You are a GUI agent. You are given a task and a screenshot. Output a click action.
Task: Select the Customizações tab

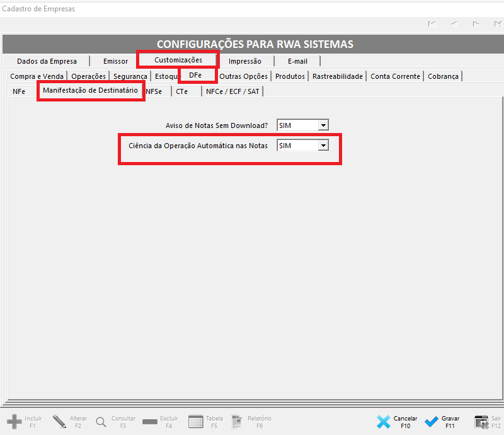tap(178, 60)
